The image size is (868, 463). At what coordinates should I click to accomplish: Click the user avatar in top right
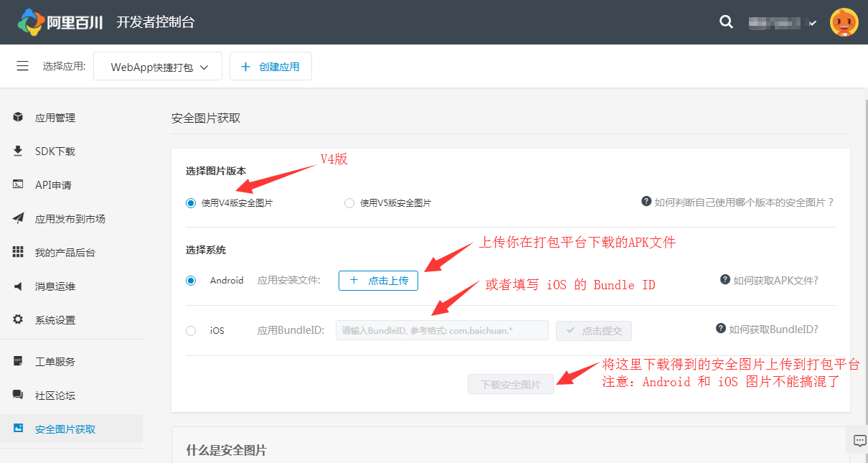[844, 22]
